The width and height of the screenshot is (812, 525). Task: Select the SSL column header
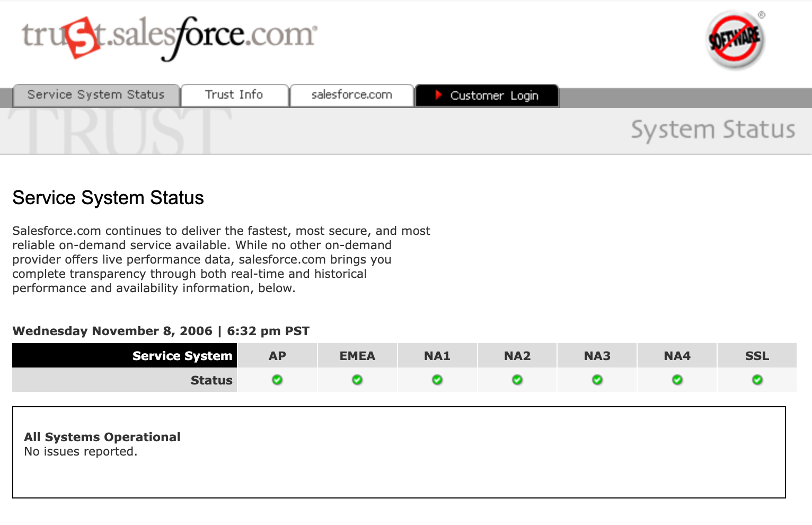click(757, 356)
